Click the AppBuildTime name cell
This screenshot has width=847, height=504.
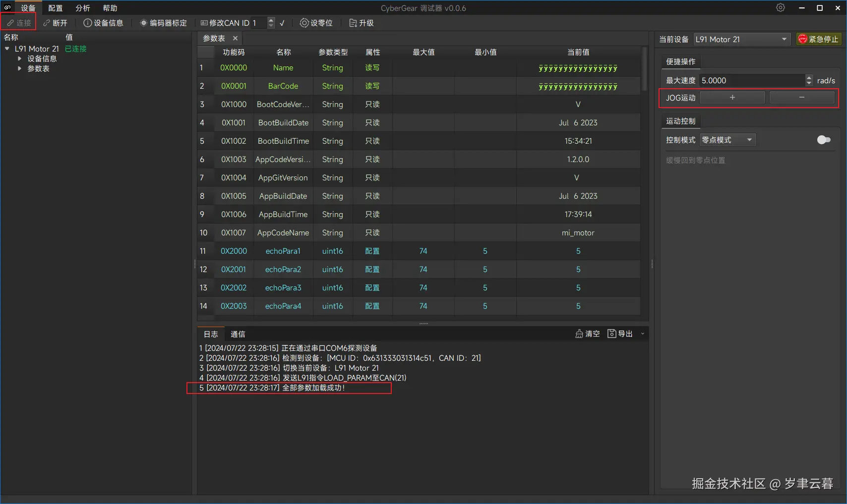point(283,215)
